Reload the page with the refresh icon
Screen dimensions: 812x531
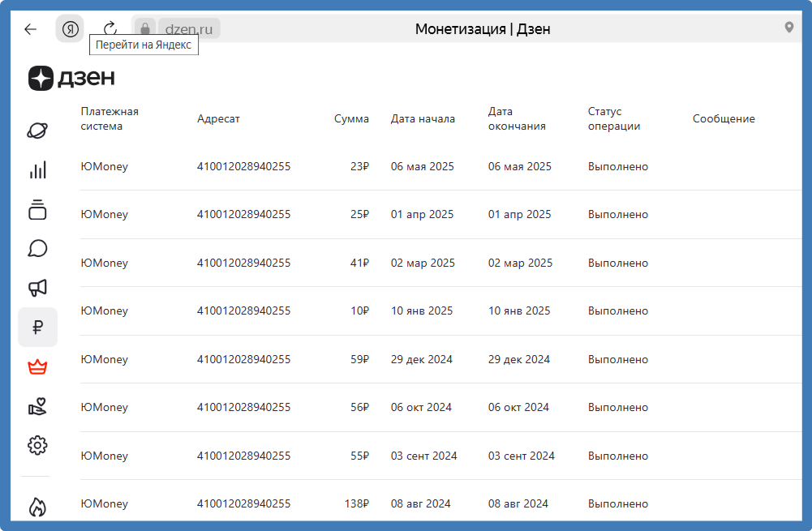coord(110,28)
